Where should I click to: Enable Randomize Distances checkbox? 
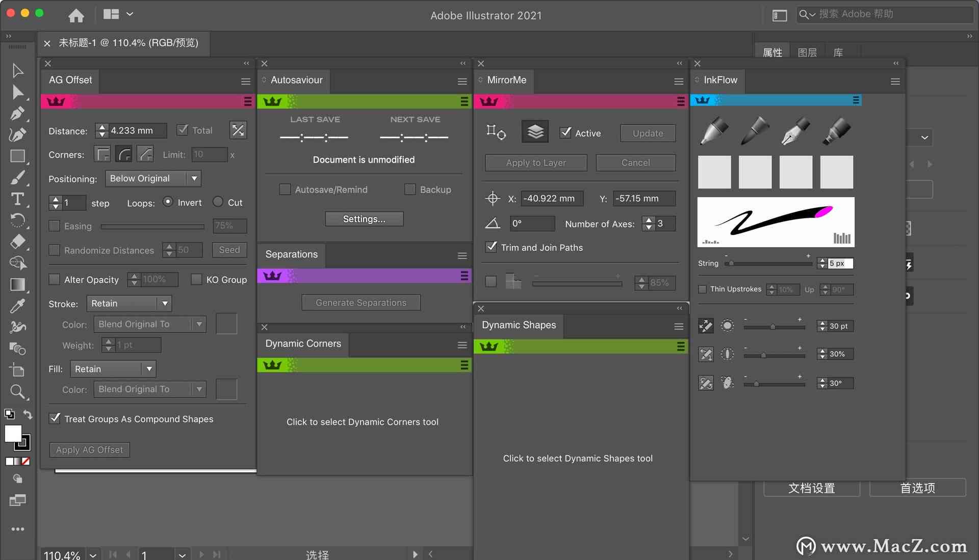54,250
